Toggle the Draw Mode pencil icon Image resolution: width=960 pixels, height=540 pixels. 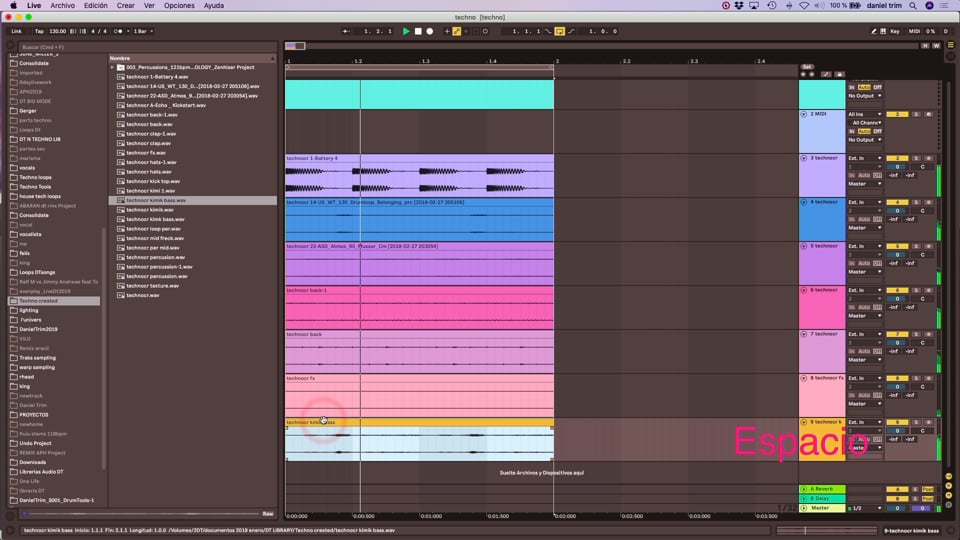click(x=874, y=31)
